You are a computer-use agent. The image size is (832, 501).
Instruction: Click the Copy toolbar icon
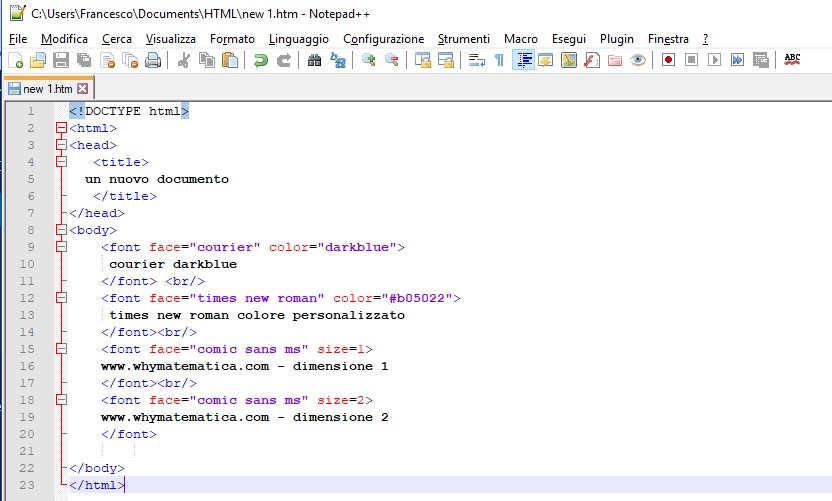point(206,60)
